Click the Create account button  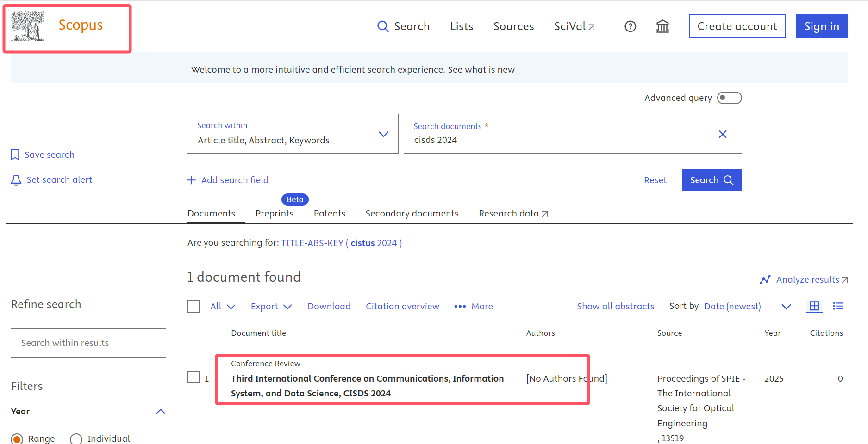737,26
